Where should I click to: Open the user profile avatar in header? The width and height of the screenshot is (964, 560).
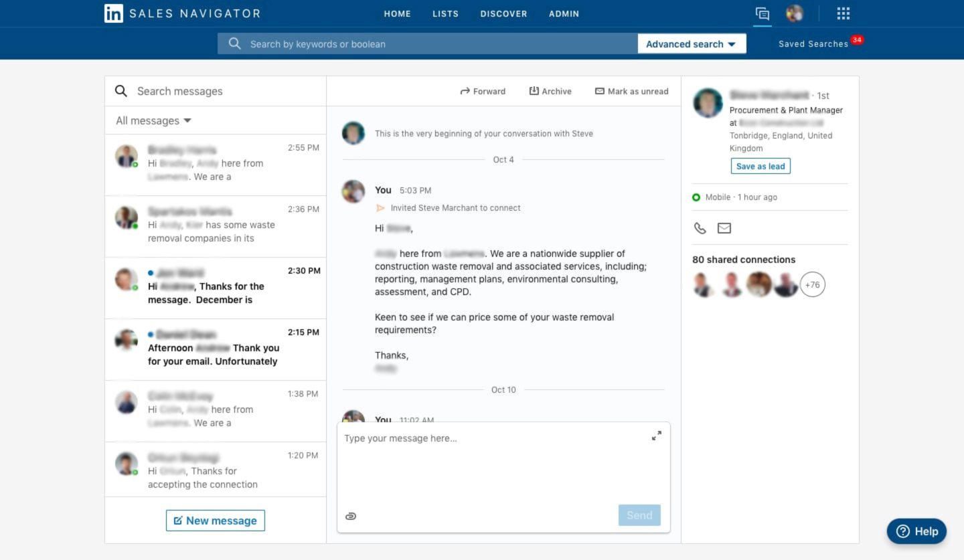coord(795,13)
